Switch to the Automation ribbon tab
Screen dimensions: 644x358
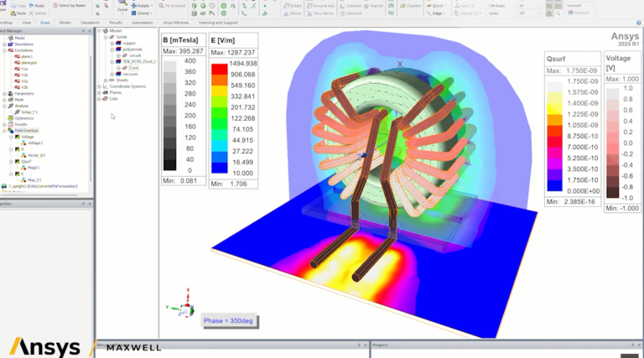tap(143, 23)
